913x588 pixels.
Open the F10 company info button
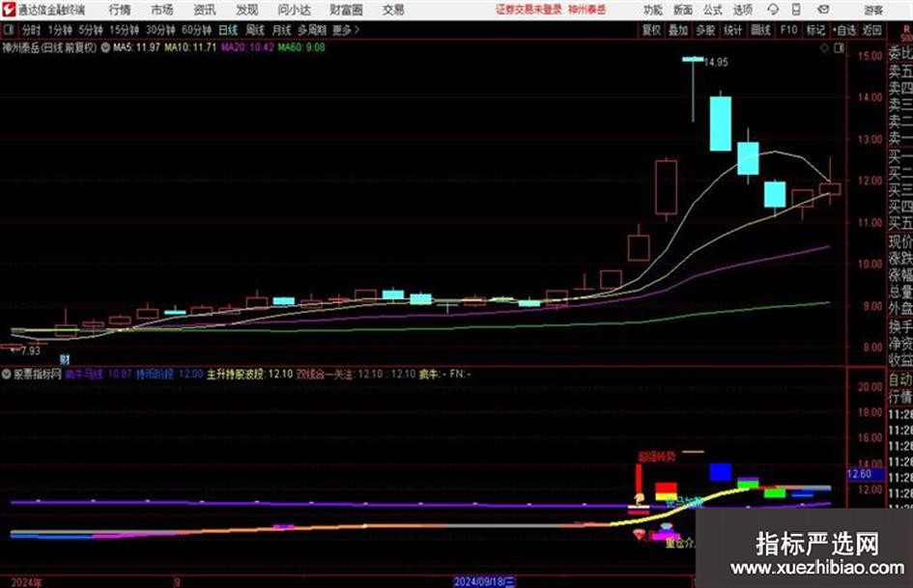pos(789,30)
